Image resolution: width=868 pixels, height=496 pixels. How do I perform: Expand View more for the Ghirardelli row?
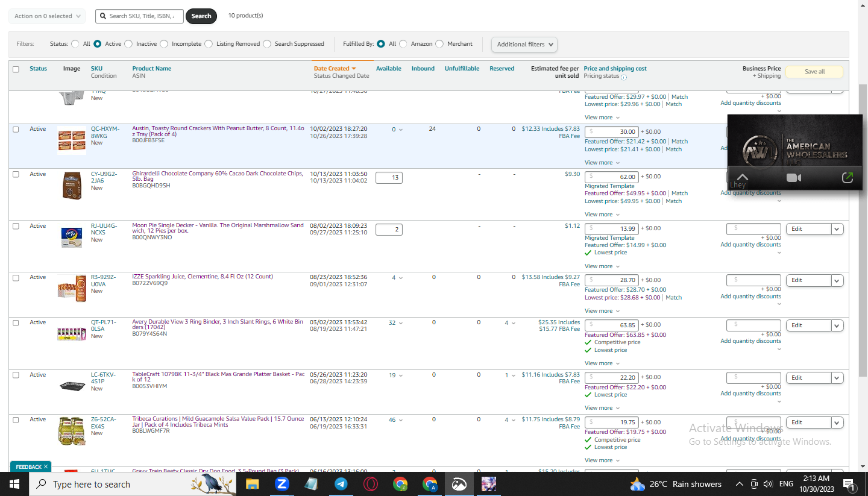click(x=602, y=215)
